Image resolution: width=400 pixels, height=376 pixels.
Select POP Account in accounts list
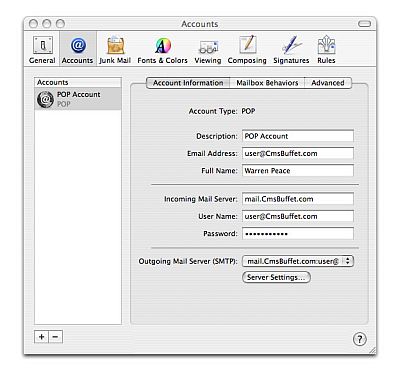coord(78,99)
